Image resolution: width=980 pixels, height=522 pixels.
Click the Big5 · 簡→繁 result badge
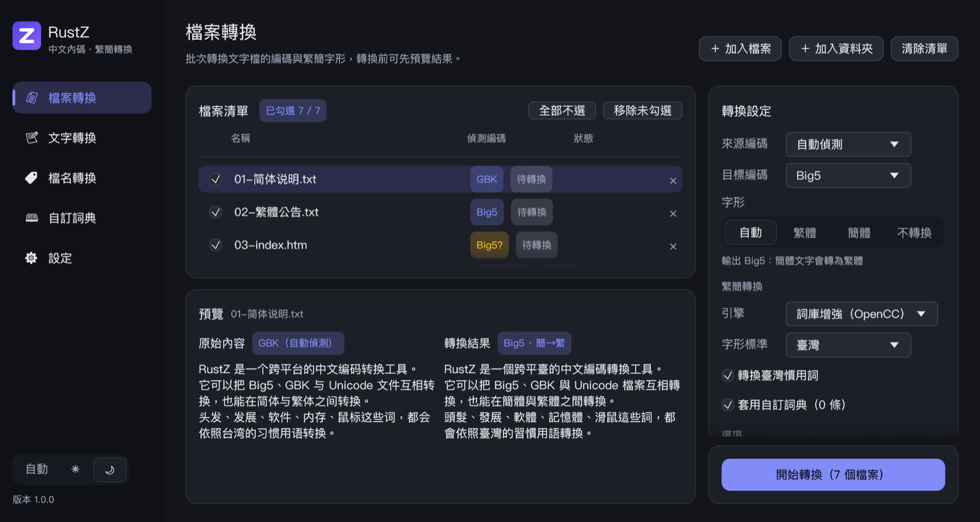[534, 343]
